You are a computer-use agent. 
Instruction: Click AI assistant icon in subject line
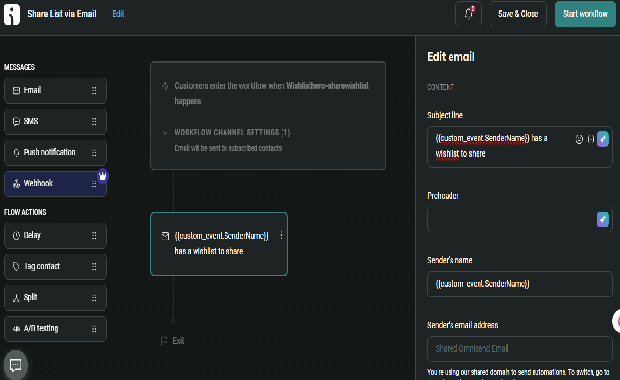click(603, 139)
